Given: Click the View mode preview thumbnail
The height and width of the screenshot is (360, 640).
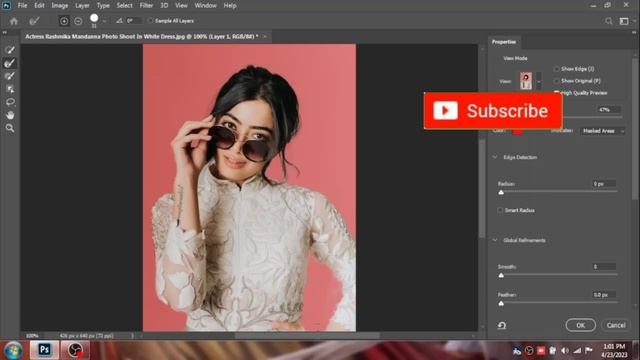Looking at the screenshot, I should tap(526, 81).
